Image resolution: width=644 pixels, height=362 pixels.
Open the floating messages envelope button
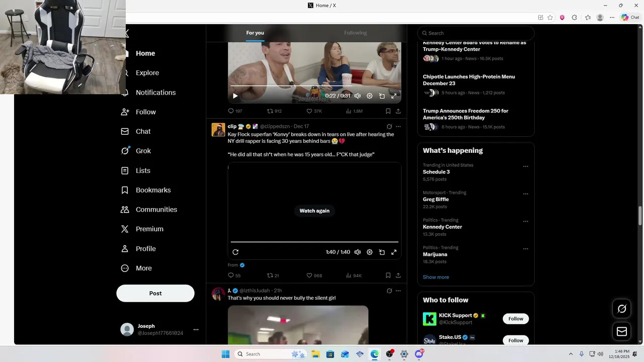[622, 331]
